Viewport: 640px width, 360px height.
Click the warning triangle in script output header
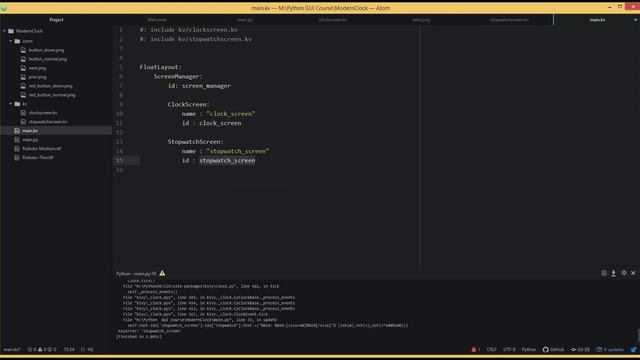tap(162, 273)
